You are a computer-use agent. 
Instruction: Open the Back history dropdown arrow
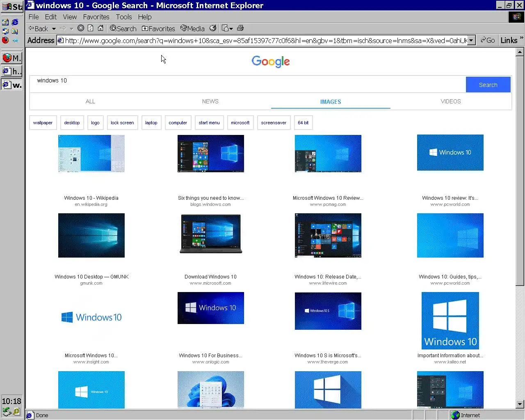coord(54,29)
